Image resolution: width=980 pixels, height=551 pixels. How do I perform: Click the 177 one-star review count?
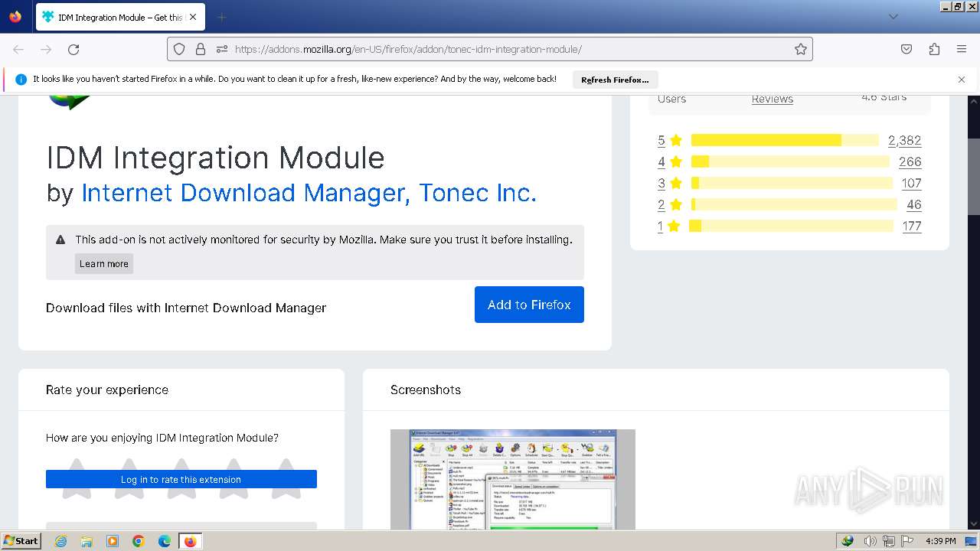(912, 226)
